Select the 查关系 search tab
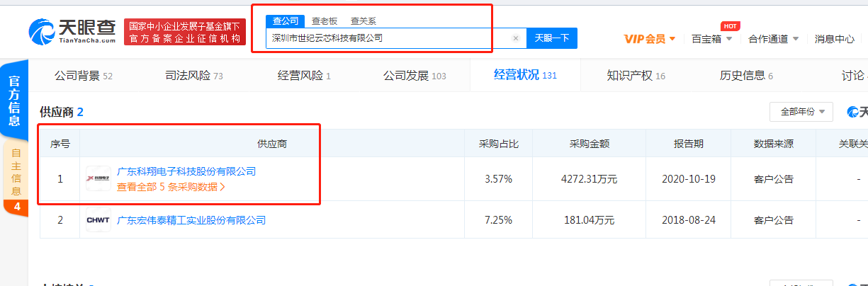 [363, 21]
